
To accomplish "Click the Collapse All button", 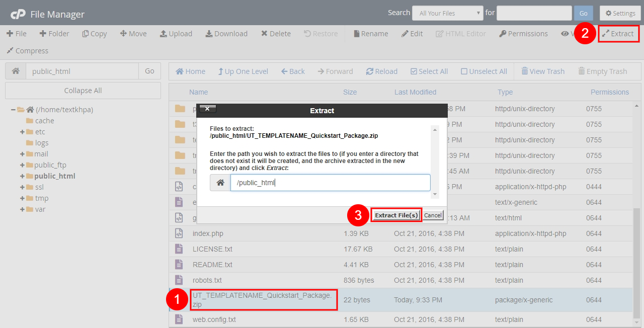I will pos(83,91).
